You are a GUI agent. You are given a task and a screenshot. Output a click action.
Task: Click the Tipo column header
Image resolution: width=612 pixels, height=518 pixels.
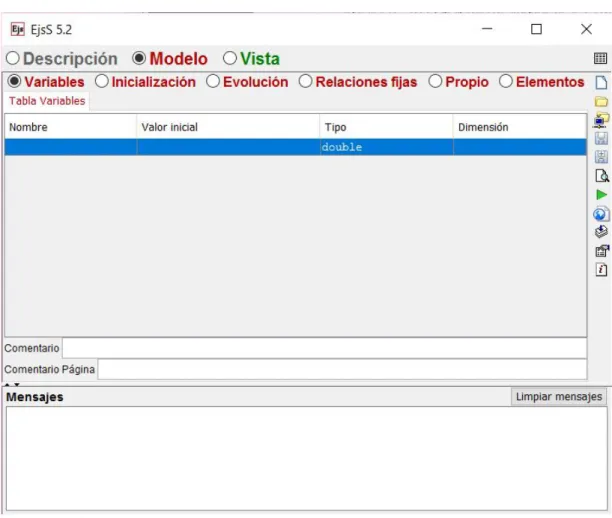(386, 127)
